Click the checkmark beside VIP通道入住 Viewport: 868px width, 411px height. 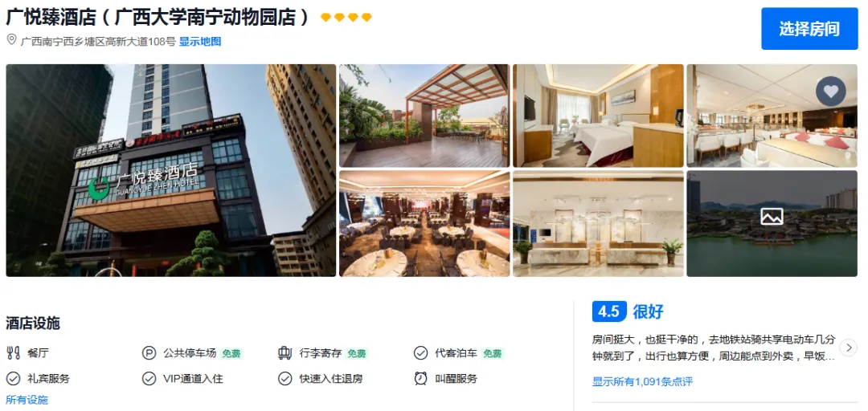coord(149,379)
